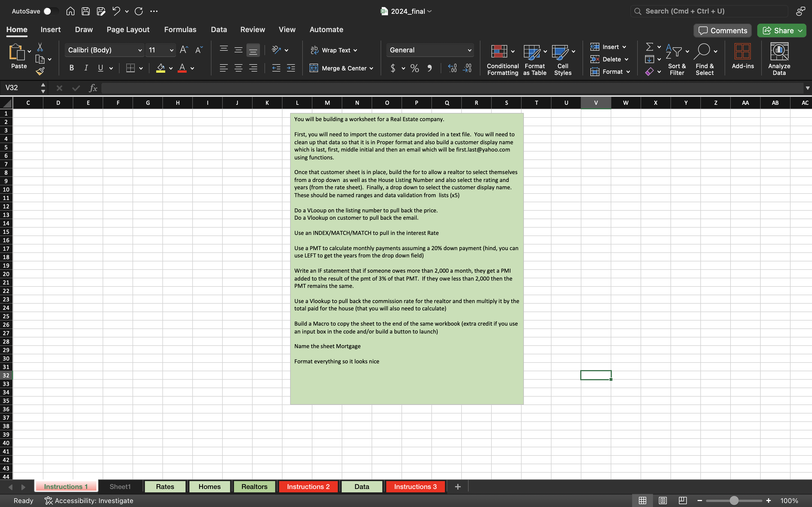Open the Formulas ribbon tab
812x507 pixels.
(180, 30)
